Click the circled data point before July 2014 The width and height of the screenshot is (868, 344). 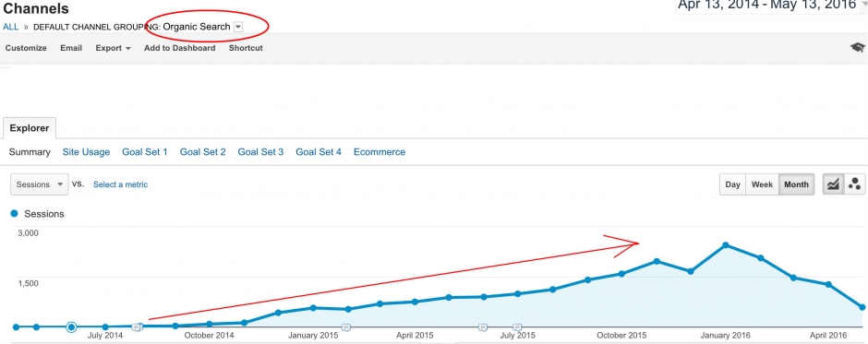point(71,326)
